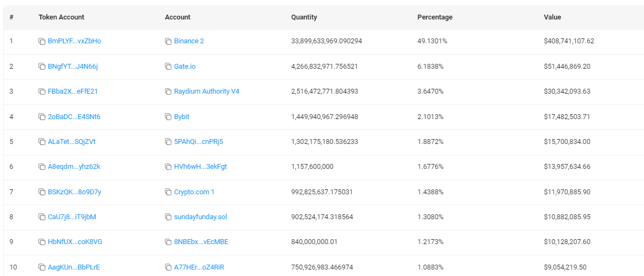This screenshot has width=644, height=276.
Task: Copy token account BNgfYT...J4N66j address
Action: pos(42,66)
